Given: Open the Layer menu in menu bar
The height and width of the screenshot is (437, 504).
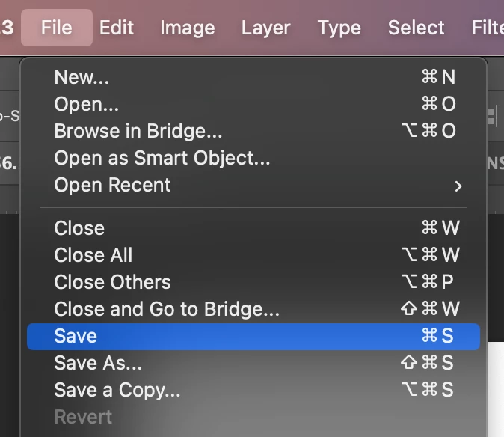Looking at the screenshot, I should tap(265, 28).
